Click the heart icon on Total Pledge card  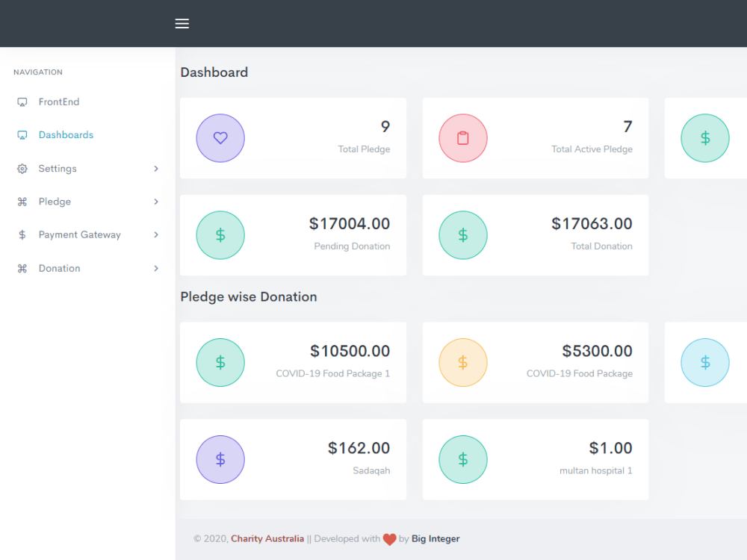[220, 138]
